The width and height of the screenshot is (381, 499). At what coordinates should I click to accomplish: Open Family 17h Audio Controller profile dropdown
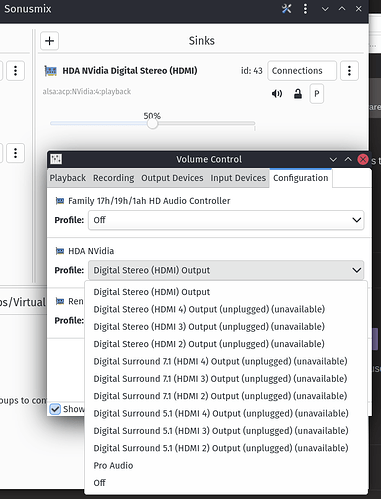[226, 220]
